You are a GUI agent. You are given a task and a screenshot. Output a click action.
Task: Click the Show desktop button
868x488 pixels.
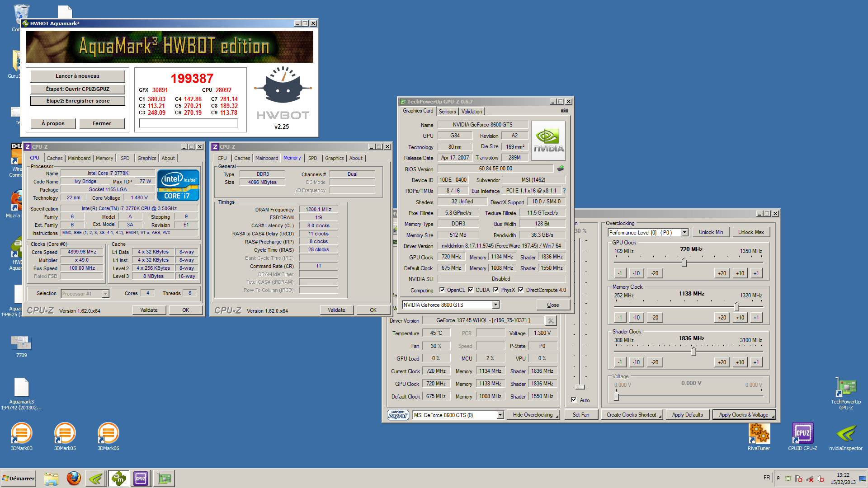click(863, 478)
